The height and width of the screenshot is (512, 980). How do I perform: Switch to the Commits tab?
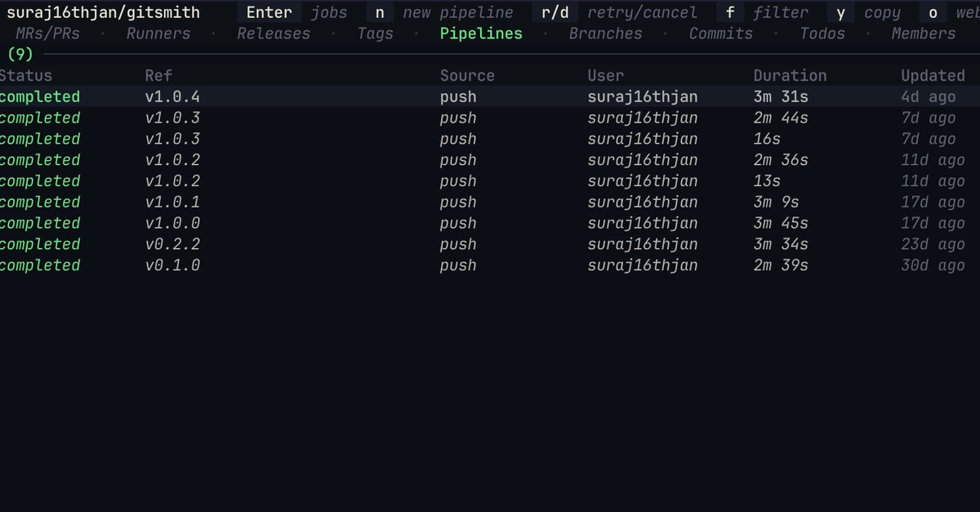click(x=721, y=33)
